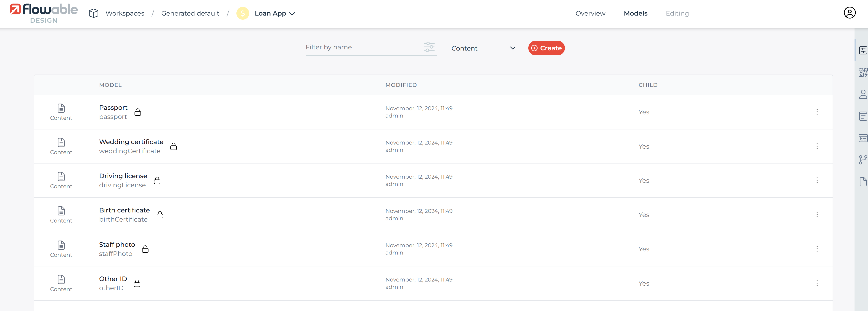Viewport: 868px width, 311px height.
Task: Open the version branch sidebar icon
Action: 863,160
